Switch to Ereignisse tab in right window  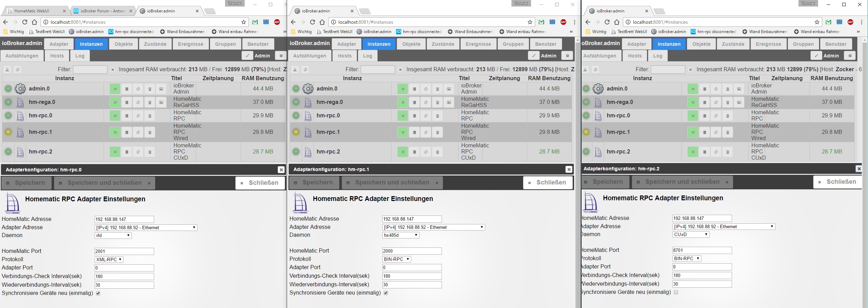coord(769,44)
